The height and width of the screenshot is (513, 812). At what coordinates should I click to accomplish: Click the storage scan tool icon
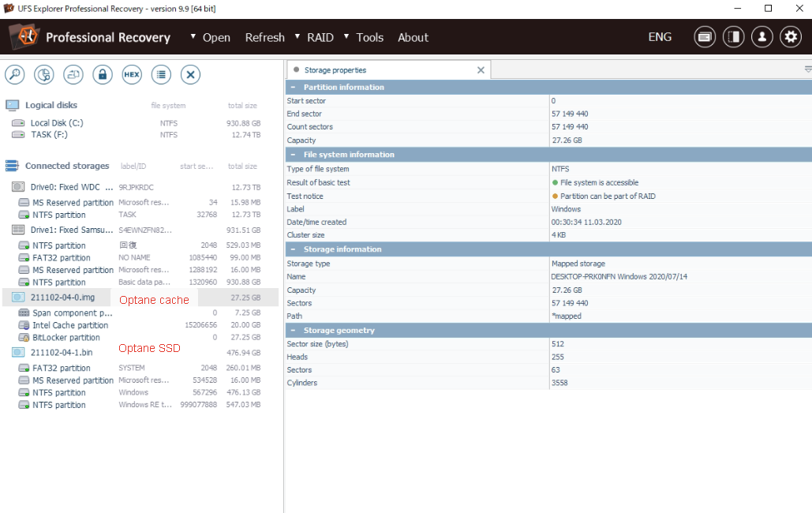[44, 75]
